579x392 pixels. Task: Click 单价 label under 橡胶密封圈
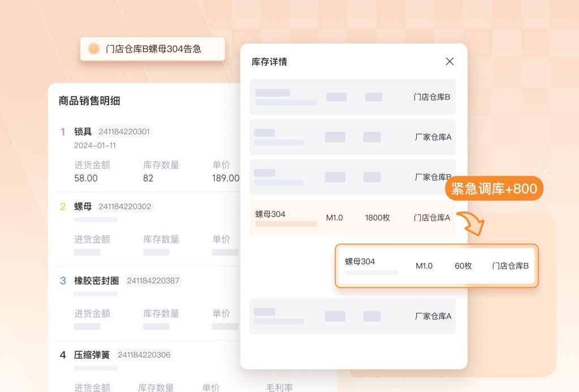pyautogui.click(x=221, y=314)
